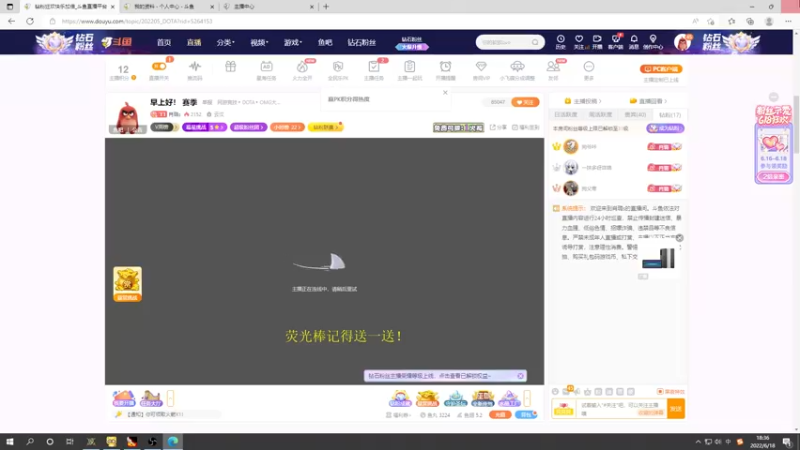
Task: Expand the right gift icons arrow below video
Action: click(527, 398)
